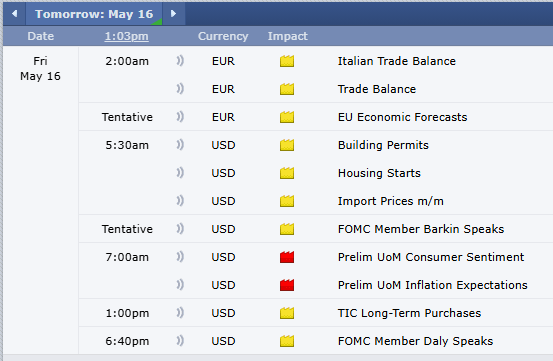The width and height of the screenshot is (553, 361).
Task: Expand the Trade Balance event row
Action: (x=316, y=89)
